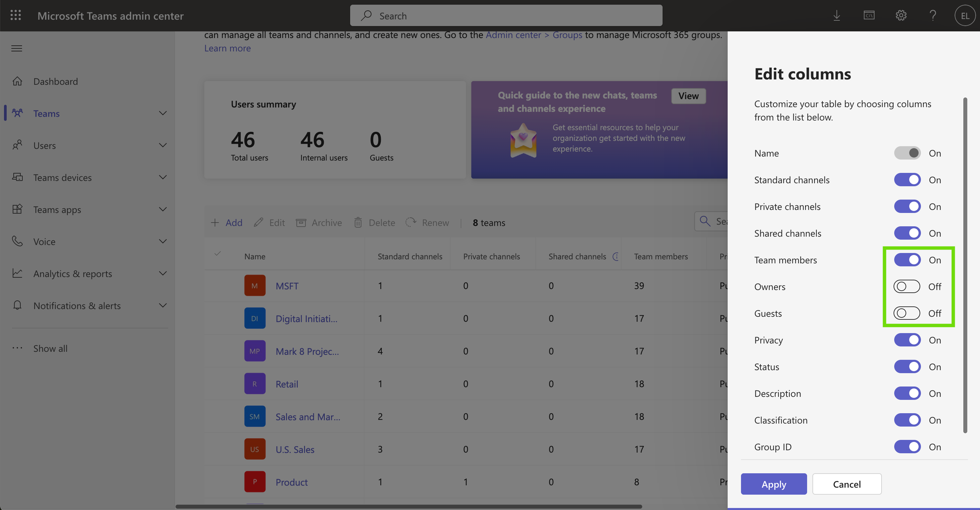Open the Learn more link
This screenshot has width=980, height=510.
(228, 48)
